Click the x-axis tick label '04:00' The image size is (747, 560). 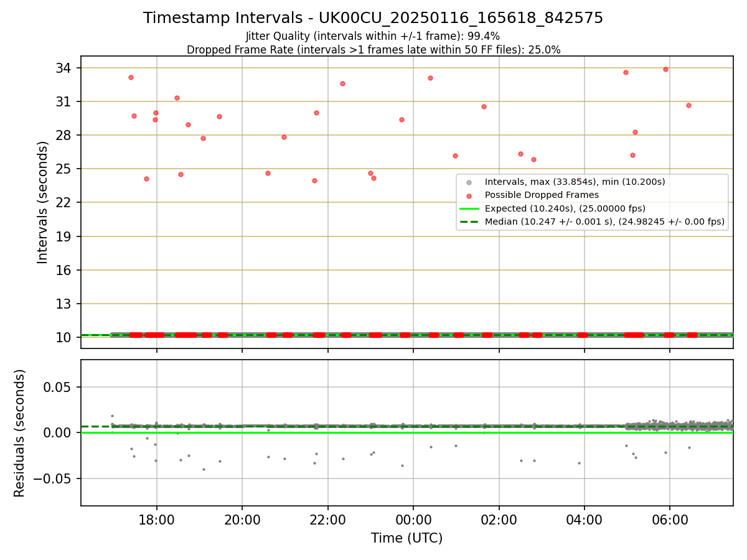click(584, 519)
